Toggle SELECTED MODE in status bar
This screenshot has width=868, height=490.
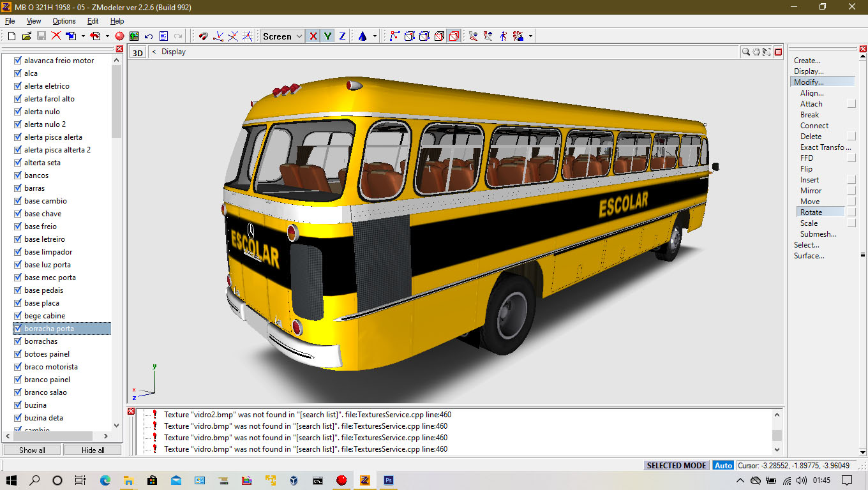point(677,466)
